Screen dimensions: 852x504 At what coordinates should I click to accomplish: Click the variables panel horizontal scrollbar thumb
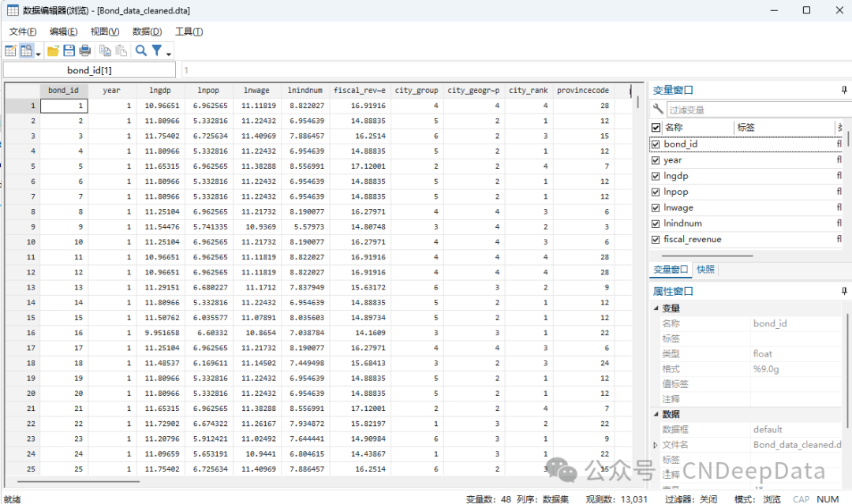[707, 256]
